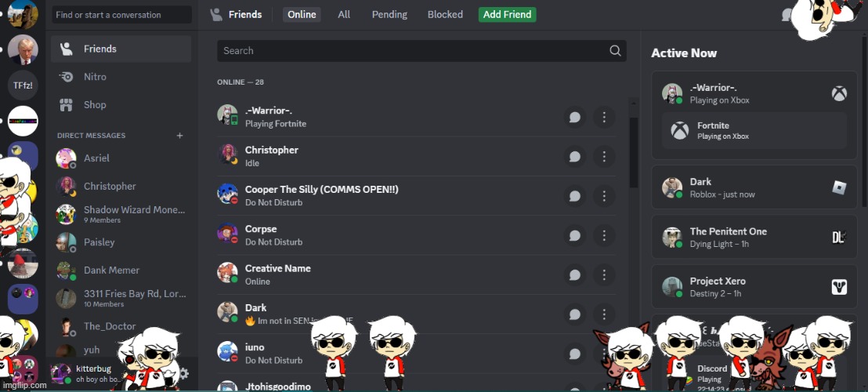Open the Shop page

[x=121, y=104]
